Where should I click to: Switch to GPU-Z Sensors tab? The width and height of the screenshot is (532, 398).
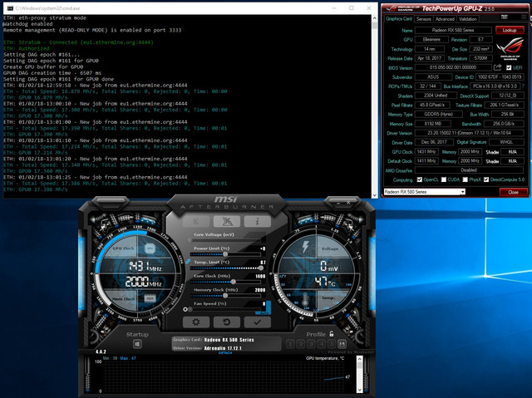click(x=423, y=19)
